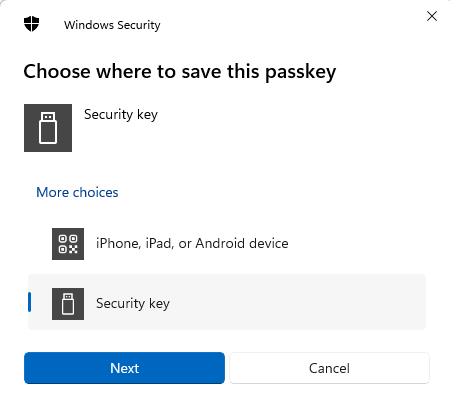Dismiss the dialog with Cancel
This screenshot has height=402, width=450.
click(329, 368)
